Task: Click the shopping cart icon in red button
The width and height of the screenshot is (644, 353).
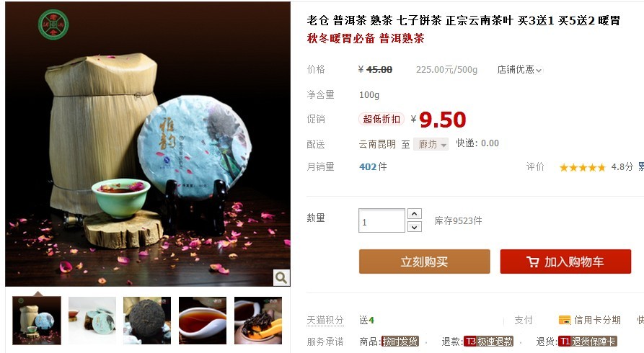Action: click(x=533, y=262)
